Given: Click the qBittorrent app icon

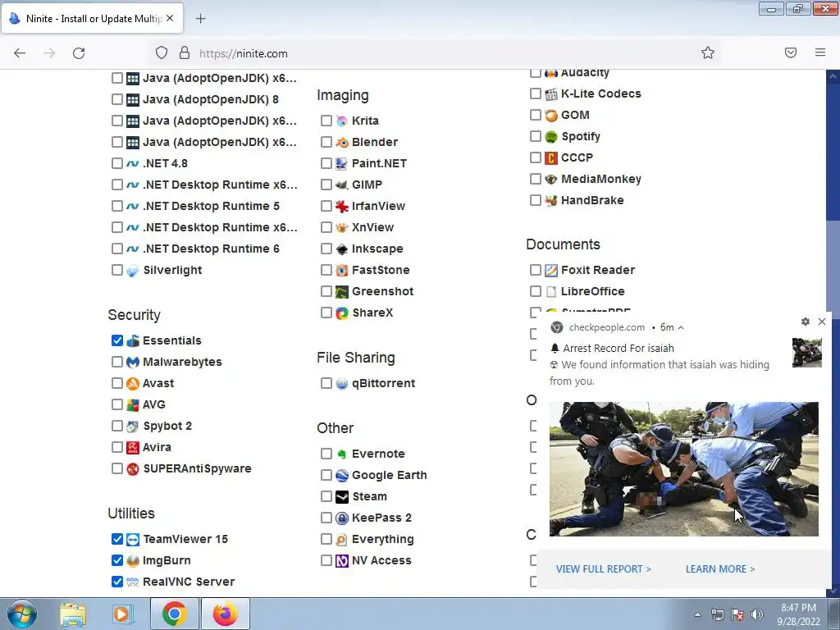Looking at the screenshot, I should [342, 384].
